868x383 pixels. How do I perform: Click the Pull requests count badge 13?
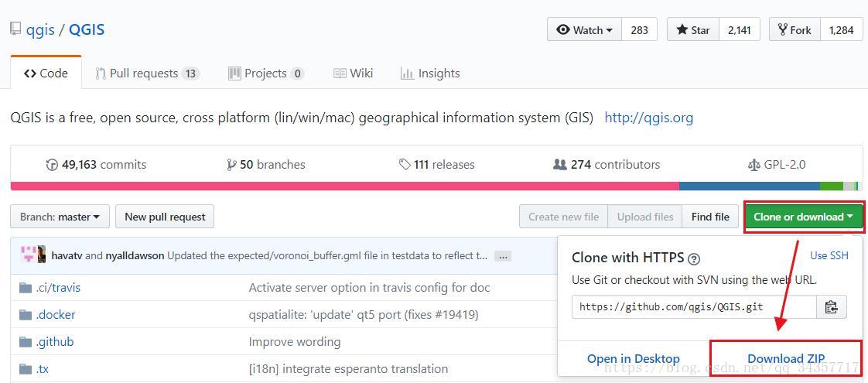[190, 74]
